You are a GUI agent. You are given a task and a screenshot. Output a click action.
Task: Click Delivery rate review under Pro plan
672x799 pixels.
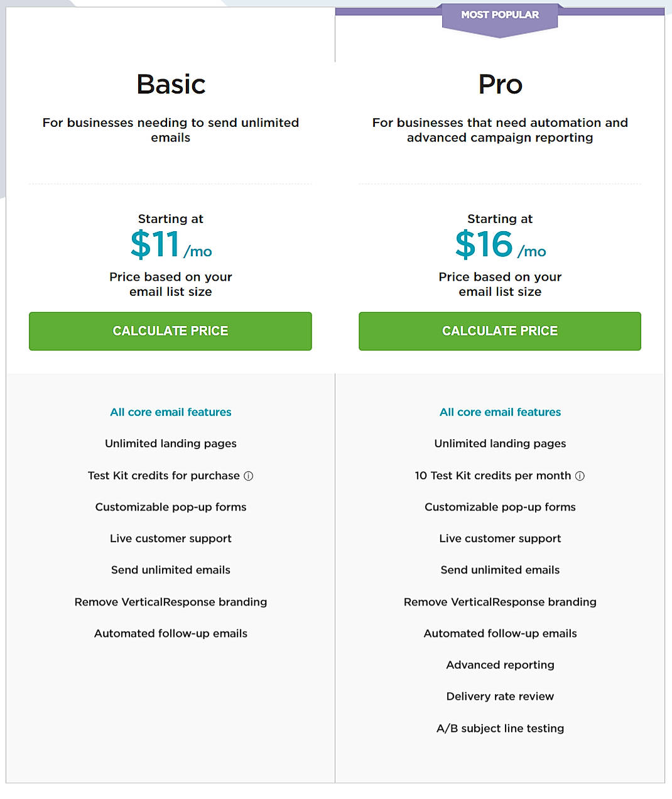pos(499,696)
